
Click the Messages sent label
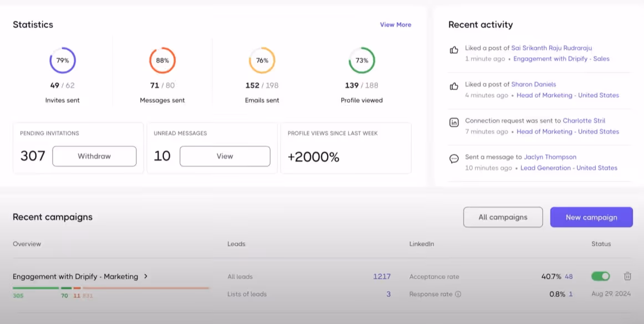point(162,100)
